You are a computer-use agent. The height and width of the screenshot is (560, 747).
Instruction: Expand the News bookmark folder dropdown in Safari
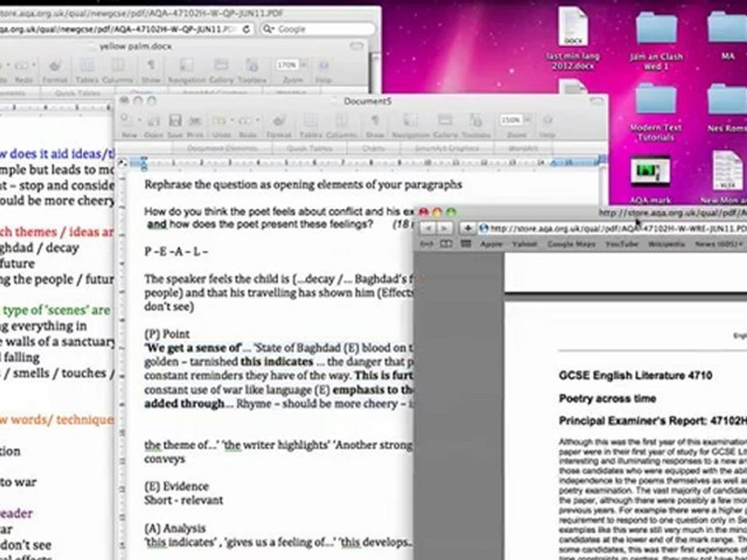[718, 244]
